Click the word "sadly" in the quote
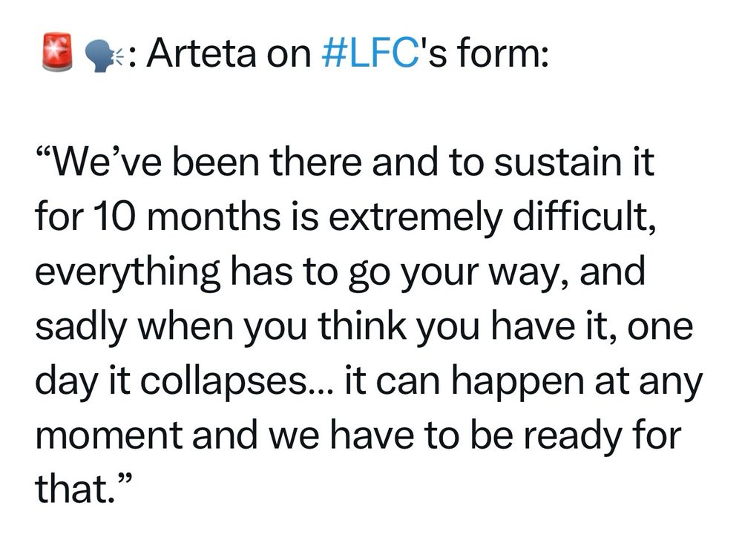Viewport: 742px width, 560px height. pos(81,327)
